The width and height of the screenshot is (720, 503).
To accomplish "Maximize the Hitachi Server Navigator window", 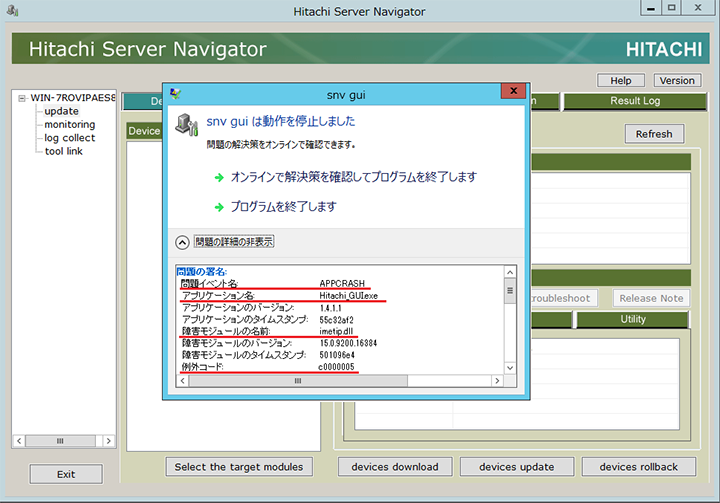I will (671, 8).
